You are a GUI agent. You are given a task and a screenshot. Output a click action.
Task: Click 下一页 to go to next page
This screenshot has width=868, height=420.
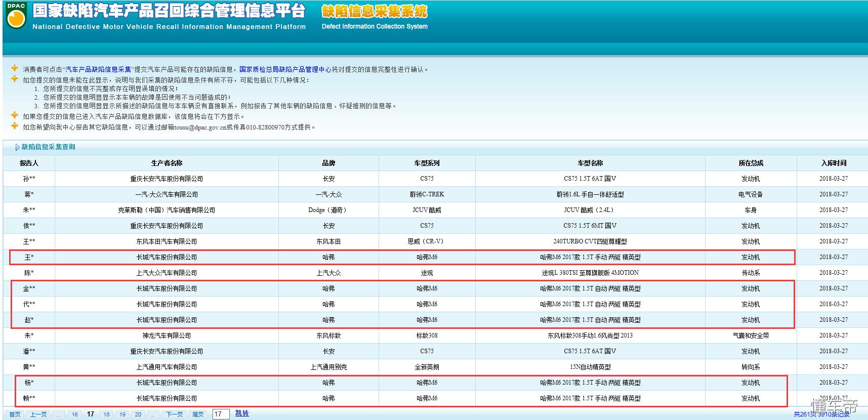(x=175, y=414)
